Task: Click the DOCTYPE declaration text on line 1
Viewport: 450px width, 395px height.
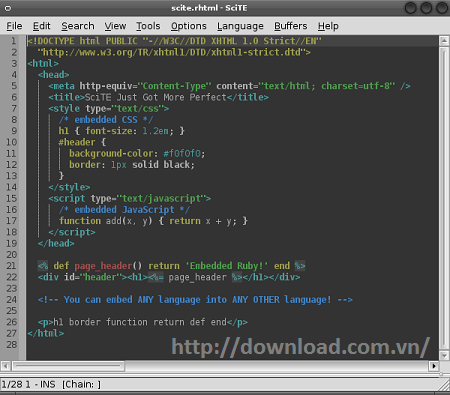Action: point(175,41)
